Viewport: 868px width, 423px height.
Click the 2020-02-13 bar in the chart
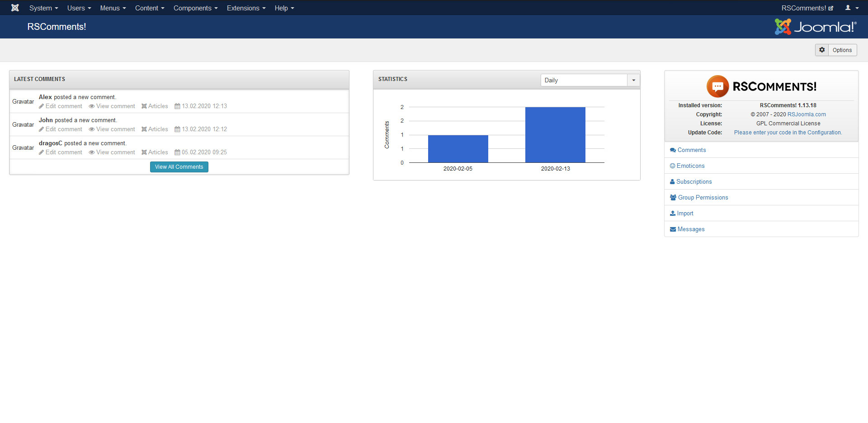[555, 135]
